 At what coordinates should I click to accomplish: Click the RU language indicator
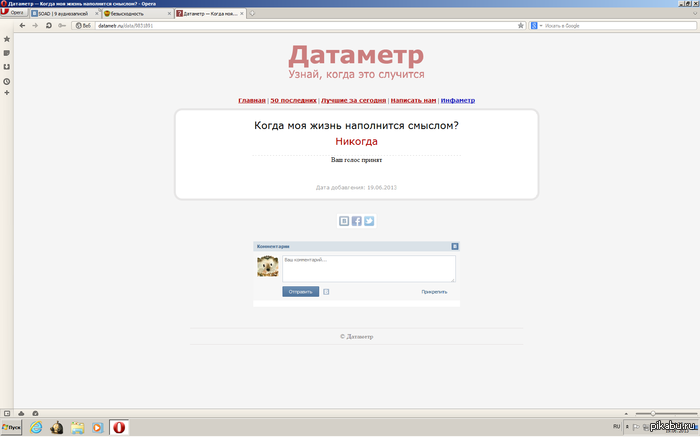click(616, 427)
